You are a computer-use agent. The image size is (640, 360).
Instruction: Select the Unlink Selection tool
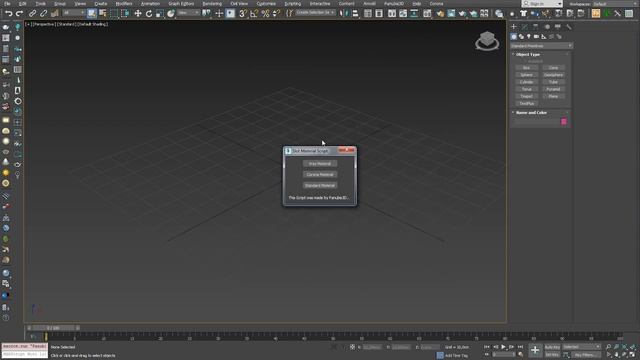(x=43, y=13)
